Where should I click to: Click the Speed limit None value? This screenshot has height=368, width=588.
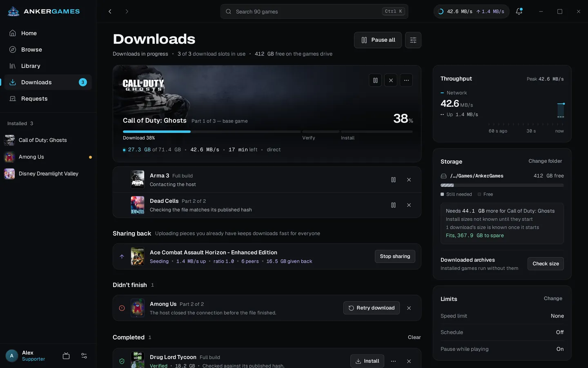(x=557, y=316)
